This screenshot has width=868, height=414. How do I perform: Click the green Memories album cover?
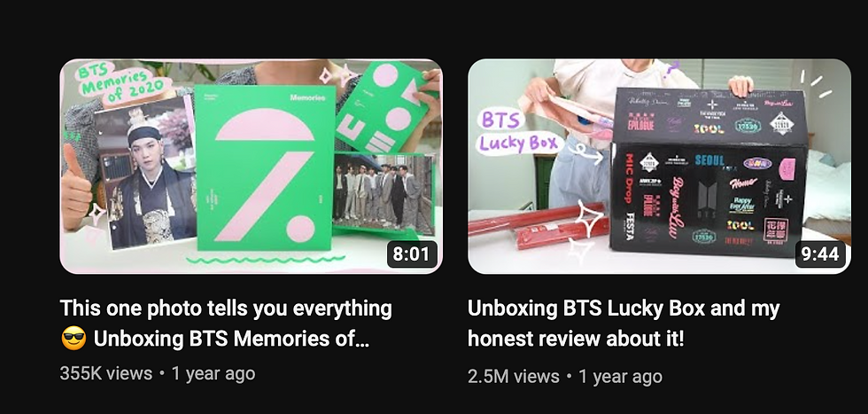[265, 168]
